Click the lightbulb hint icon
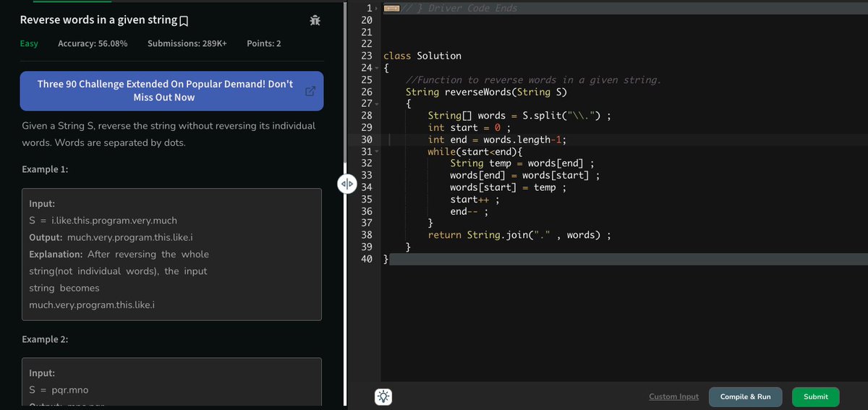This screenshot has width=868, height=410. (x=383, y=396)
